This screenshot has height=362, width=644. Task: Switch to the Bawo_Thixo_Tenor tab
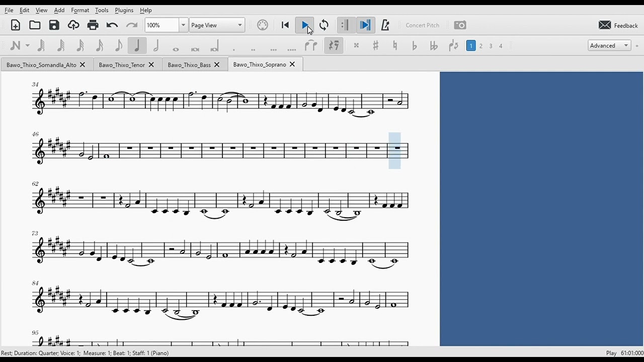click(x=122, y=65)
